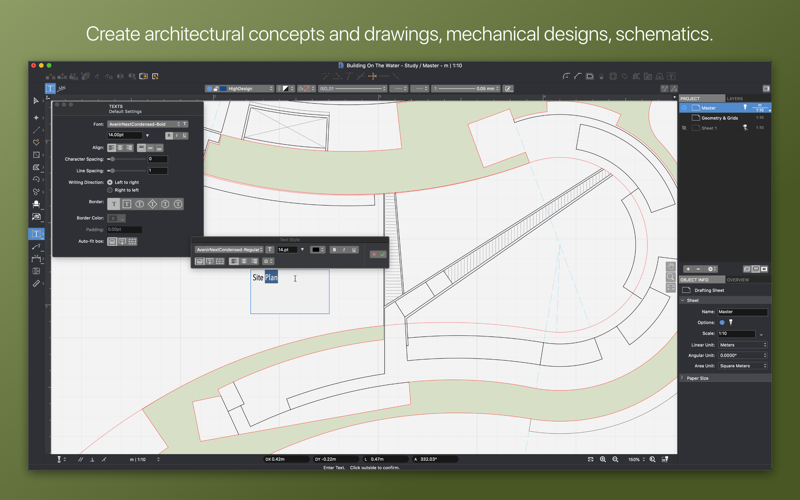Switch to the Layers tab
This screenshot has height=500, width=800.
click(735, 98)
